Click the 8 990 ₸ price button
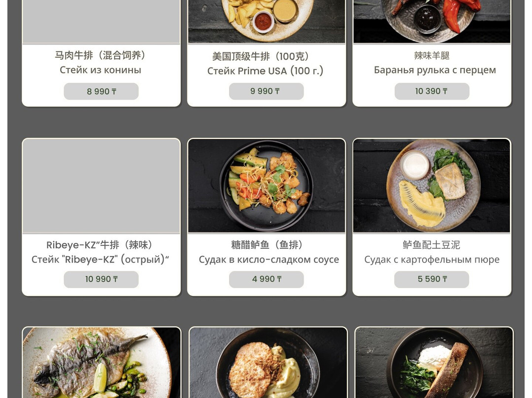This screenshot has height=398, width=532. pyautogui.click(x=101, y=91)
